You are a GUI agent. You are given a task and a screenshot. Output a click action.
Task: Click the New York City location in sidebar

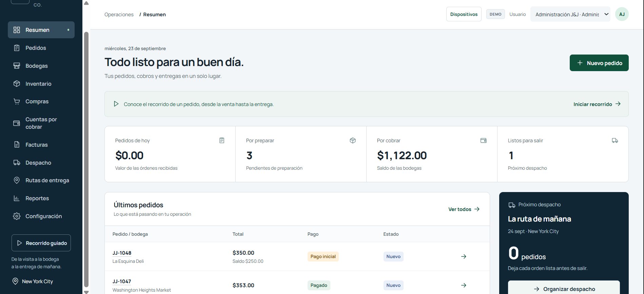tap(33, 281)
